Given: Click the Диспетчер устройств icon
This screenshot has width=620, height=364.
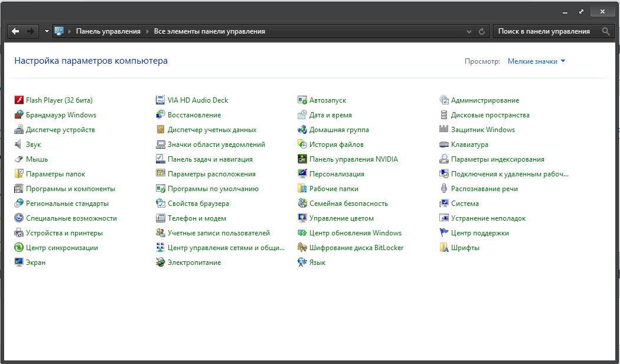Looking at the screenshot, I should pyautogui.click(x=18, y=130).
